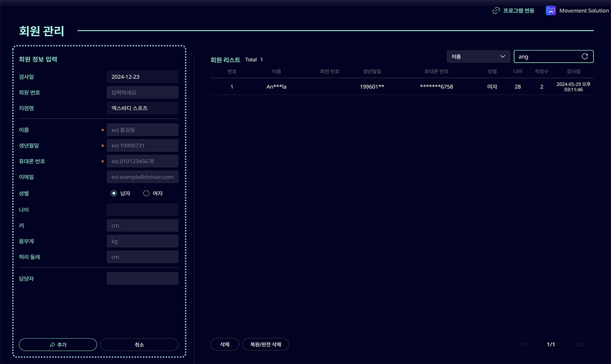Viewport: 611px width, 364px height.
Task: Open the 이름 search filter dropdown
Action: coord(478,56)
